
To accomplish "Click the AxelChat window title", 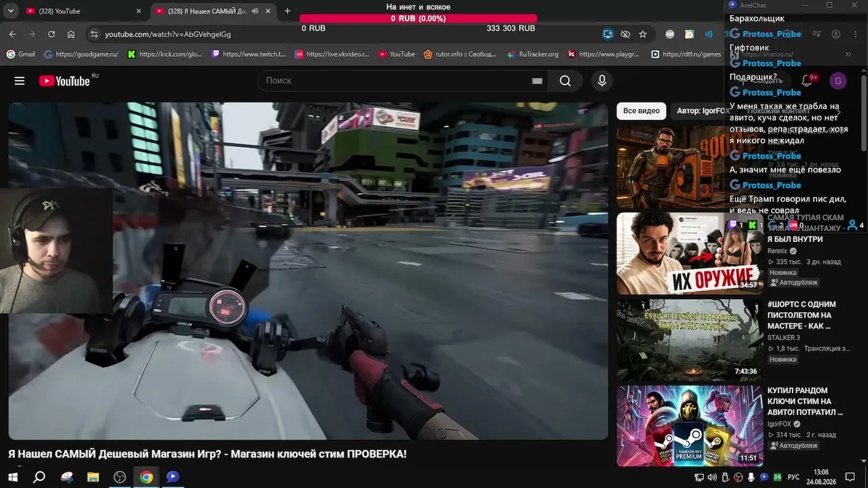I will [753, 5].
